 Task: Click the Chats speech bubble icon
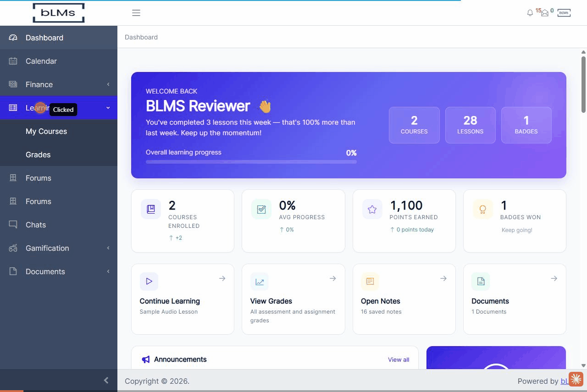[13, 225]
